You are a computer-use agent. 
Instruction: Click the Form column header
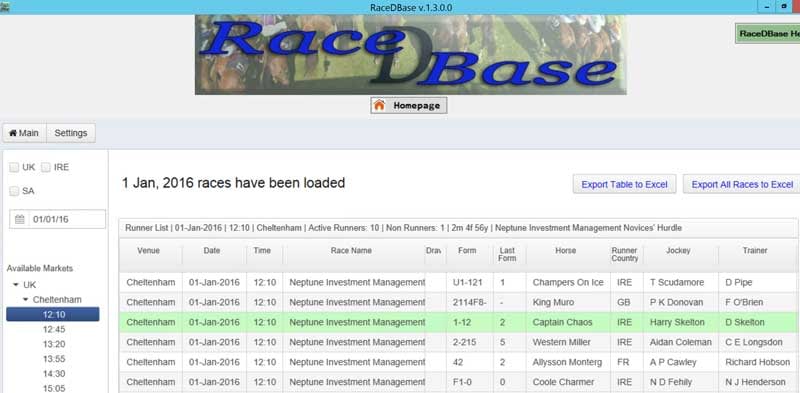[x=469, y=254]
